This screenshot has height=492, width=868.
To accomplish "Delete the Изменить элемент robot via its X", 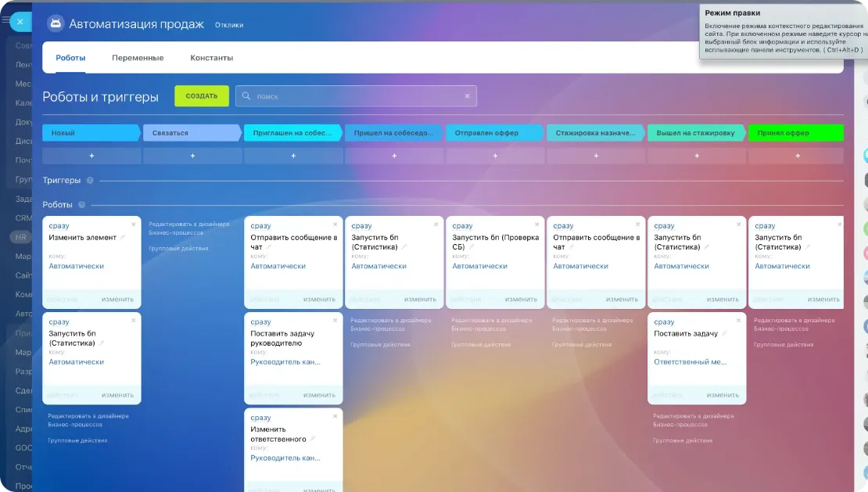I will click(x=134, y=224).
